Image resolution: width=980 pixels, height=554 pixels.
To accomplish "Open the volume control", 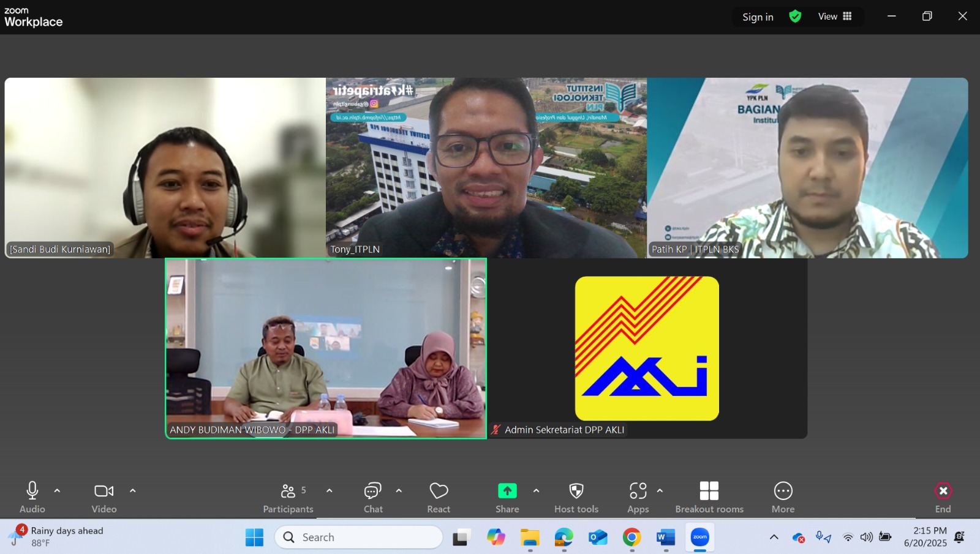I will (x=866, y=537).
